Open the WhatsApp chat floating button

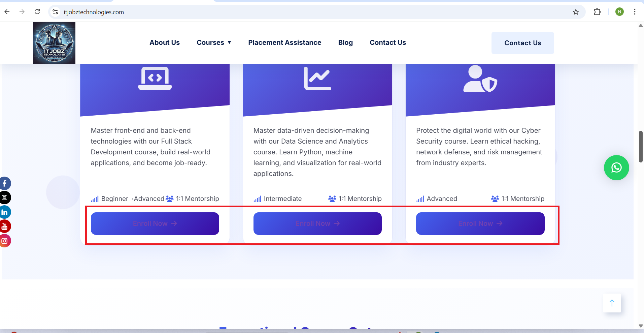[616, 168]
